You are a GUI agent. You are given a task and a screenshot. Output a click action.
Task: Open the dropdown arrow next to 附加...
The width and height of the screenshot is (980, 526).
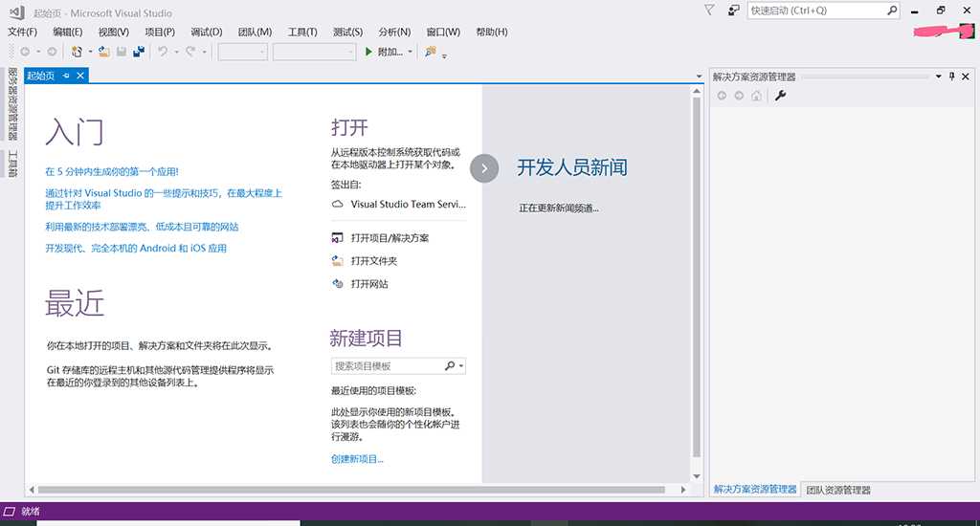click(x=410, y=52)
